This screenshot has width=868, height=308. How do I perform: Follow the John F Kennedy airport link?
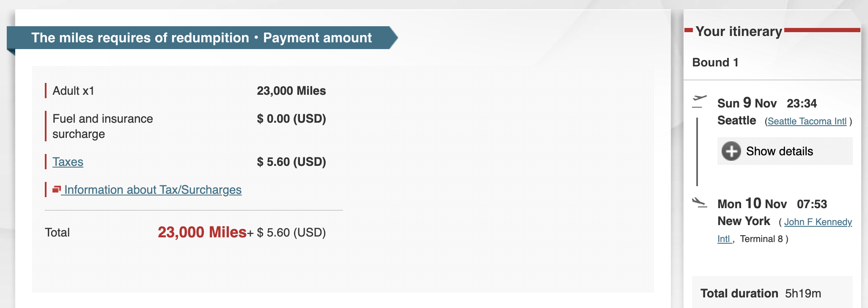click(818, 222)
